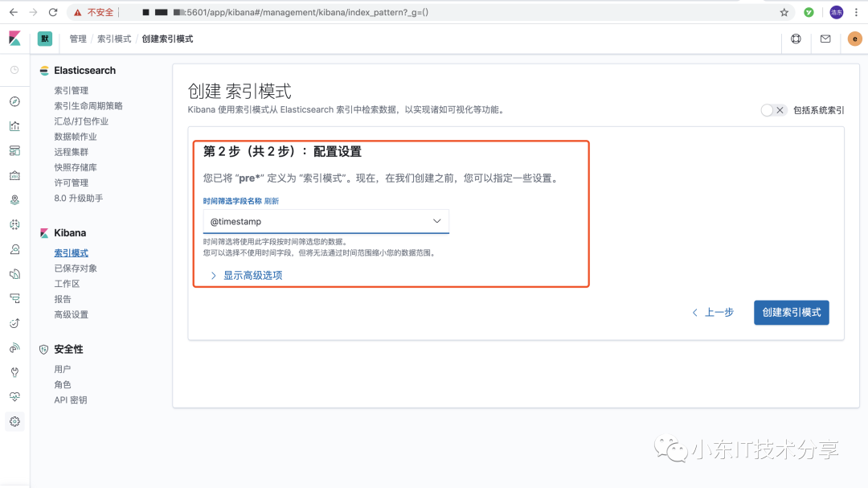Open APM icon in sidebar
Image resolution: width=868 pixels, height=488 pixels.
tap(15, 298)
